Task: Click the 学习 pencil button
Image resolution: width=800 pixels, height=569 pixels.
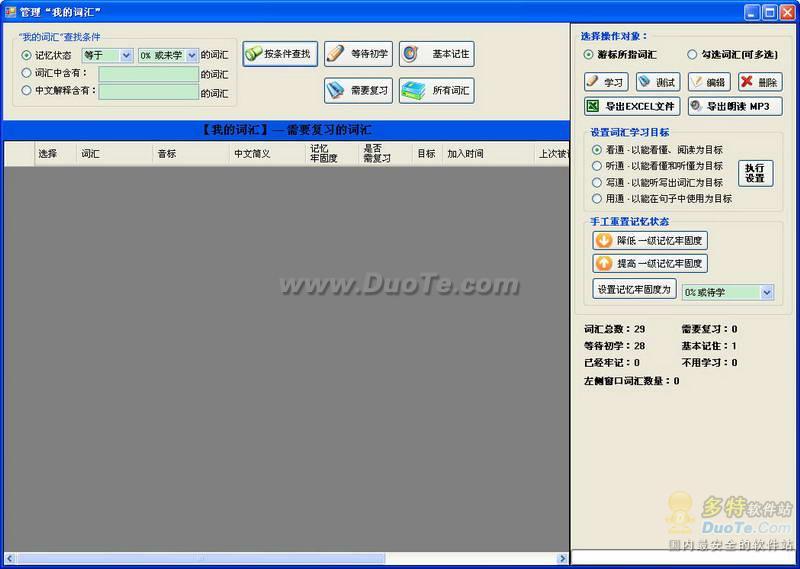Action: [606, 82]
